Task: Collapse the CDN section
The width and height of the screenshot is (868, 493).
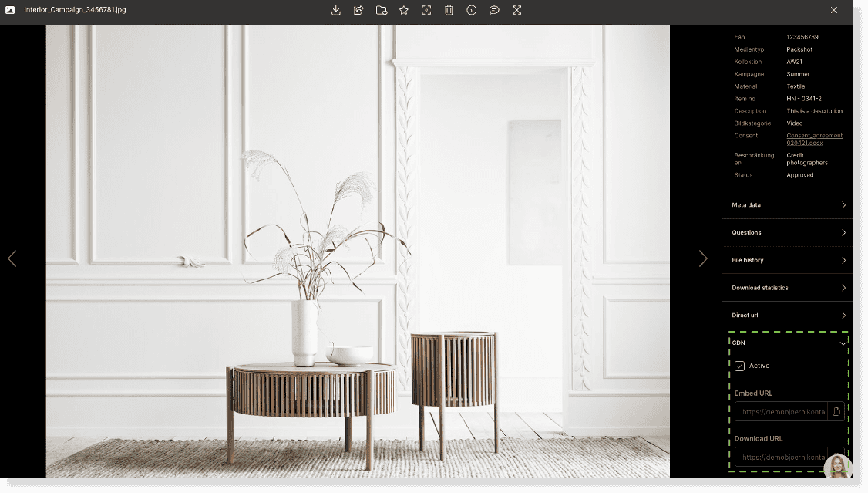Action: [x=843, y=343]
